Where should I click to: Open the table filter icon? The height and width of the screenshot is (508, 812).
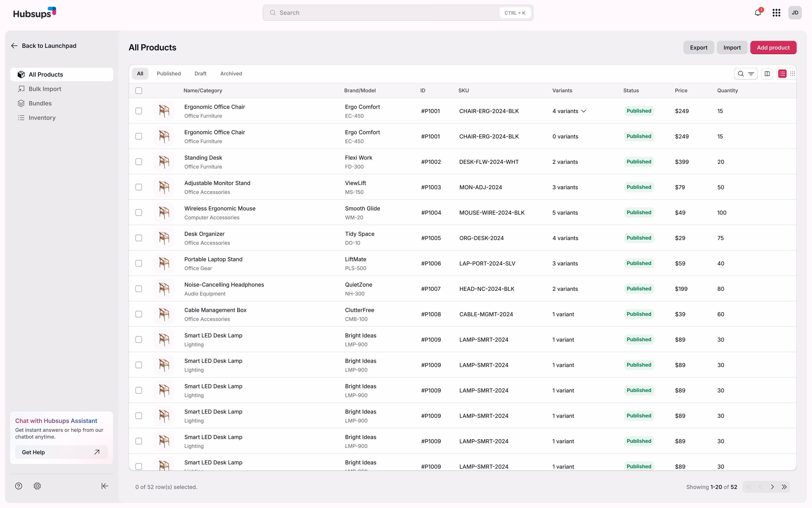pos(751,74)
